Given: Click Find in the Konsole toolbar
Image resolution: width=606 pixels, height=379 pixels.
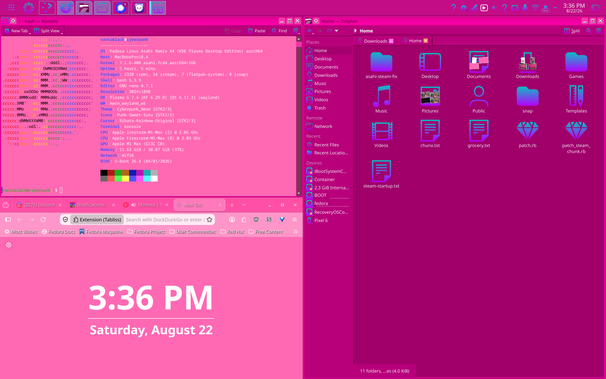Looking at the screenshot, I should 279,31.
